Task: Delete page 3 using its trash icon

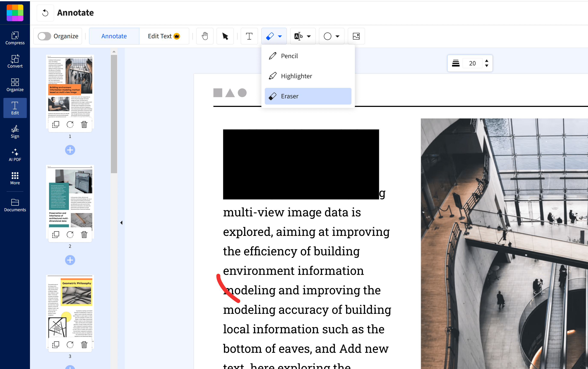Action: click(x=84, y=345)
